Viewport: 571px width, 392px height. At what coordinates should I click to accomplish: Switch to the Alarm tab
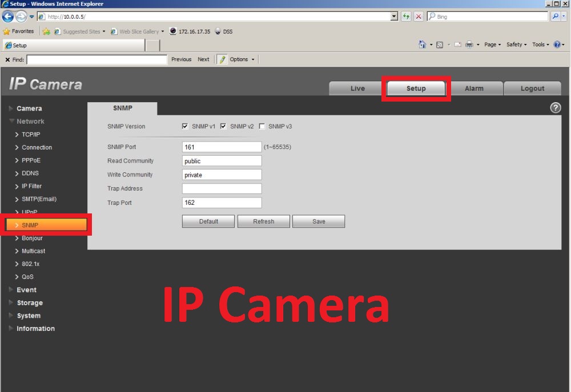tap(474, 88)
